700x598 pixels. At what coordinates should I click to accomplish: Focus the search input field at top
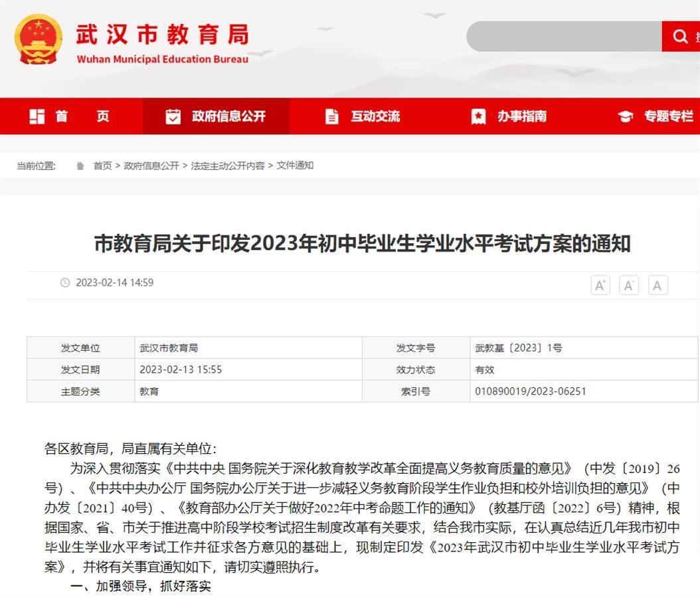click(x=563, y=37)
